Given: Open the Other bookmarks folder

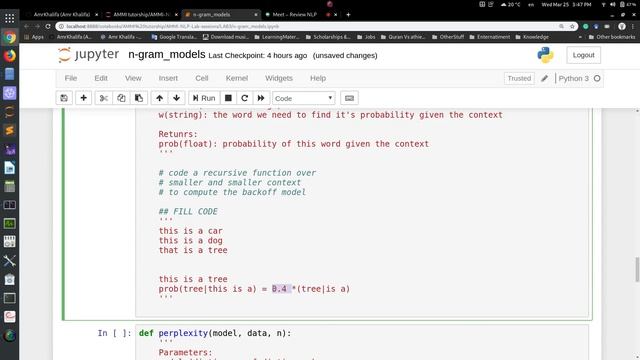Looking at the screenshot, I should pyautogui.click(x=612, y=37).
